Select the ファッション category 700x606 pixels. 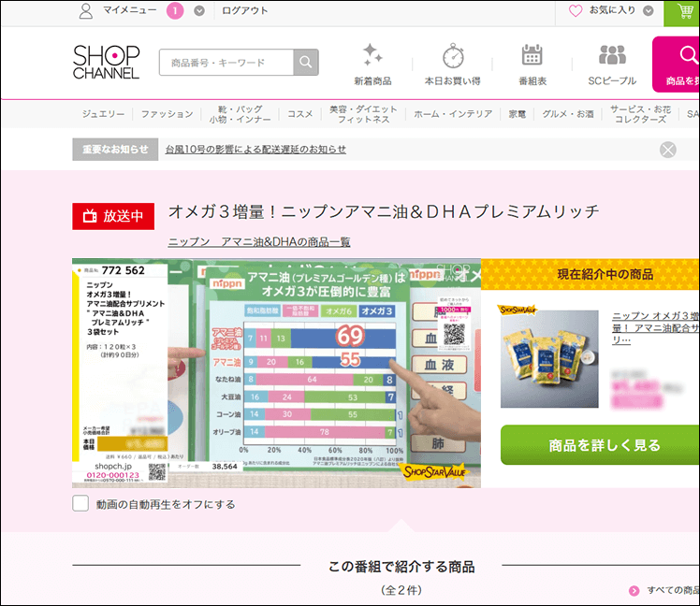pyautogui.click(x=167, y=114)
